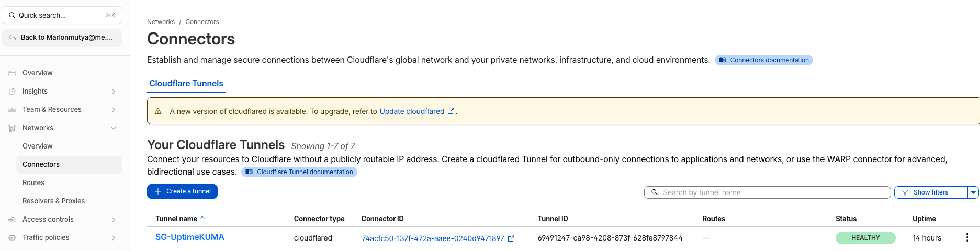The width and height of the screenshot is (980, 251).
Task: Click the Traffic policies icon
Action: pos(12,238)
